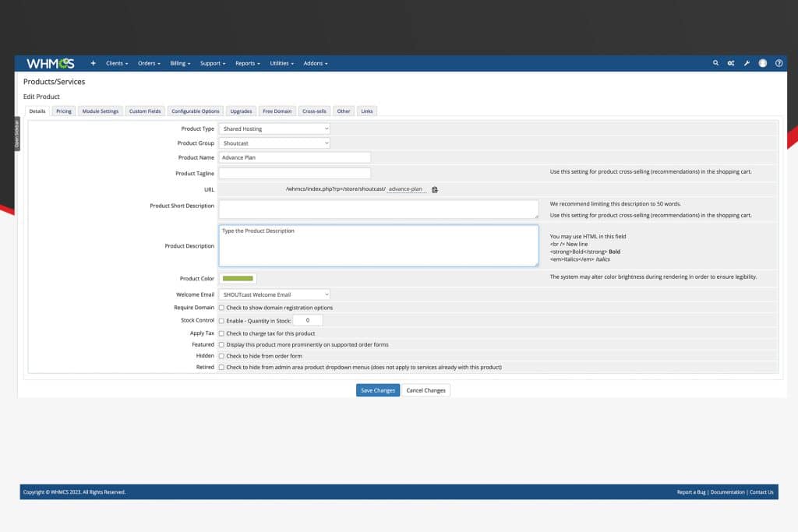This screenshot has height=532, width=798.
Task: Focus the Product Short Description box
Action: pyautogui.click(x=379, y=209)
